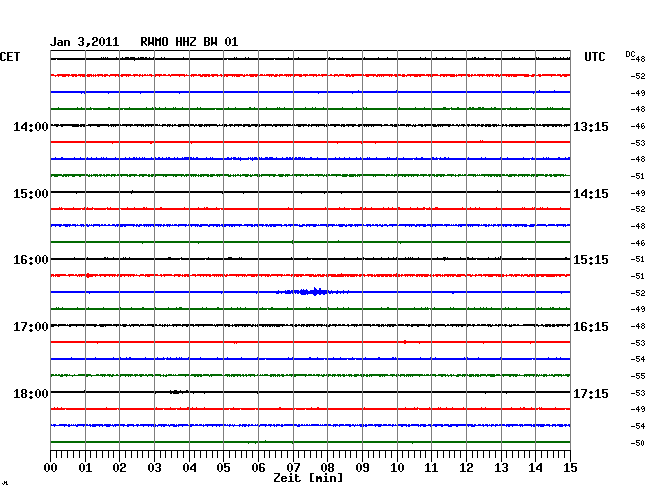Click the 04 minute axis label
This screenshot has height=494, width=650.
(189, 468)
